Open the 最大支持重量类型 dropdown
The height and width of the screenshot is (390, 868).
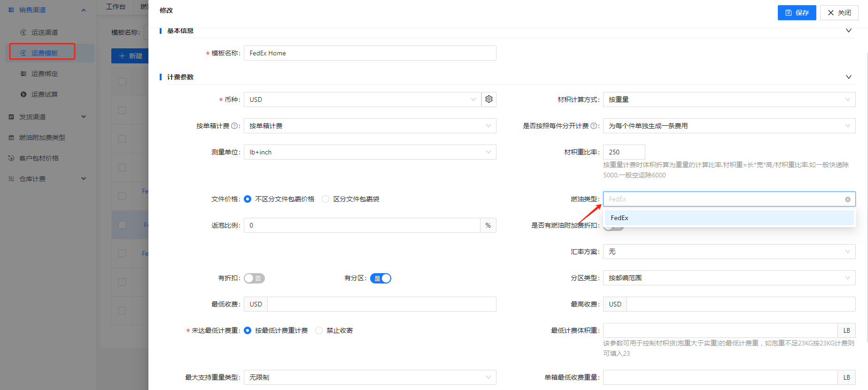pyautogui.click(x=370, y=377)
